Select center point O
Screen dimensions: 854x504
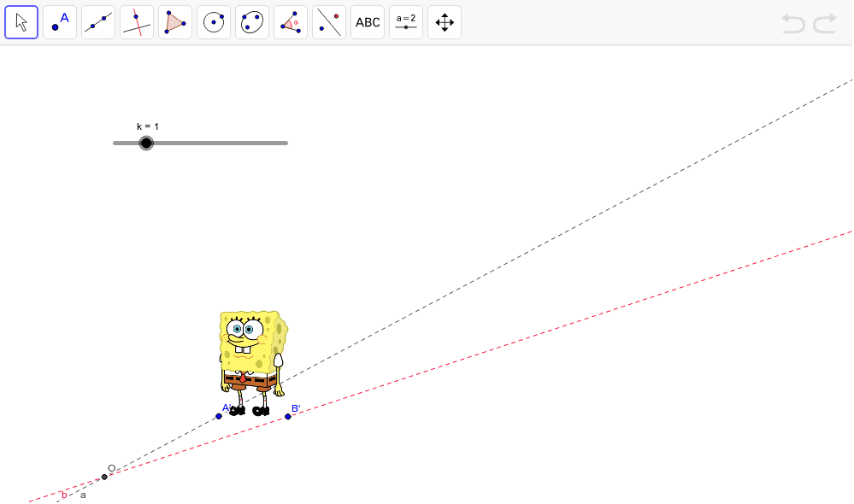pyautogui.click(x=104, y=477)
